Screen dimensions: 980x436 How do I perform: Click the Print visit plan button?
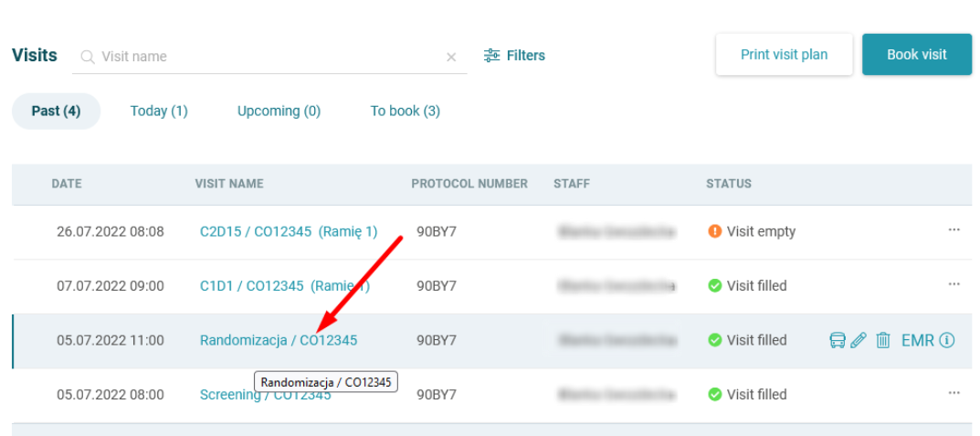point(784,55)
